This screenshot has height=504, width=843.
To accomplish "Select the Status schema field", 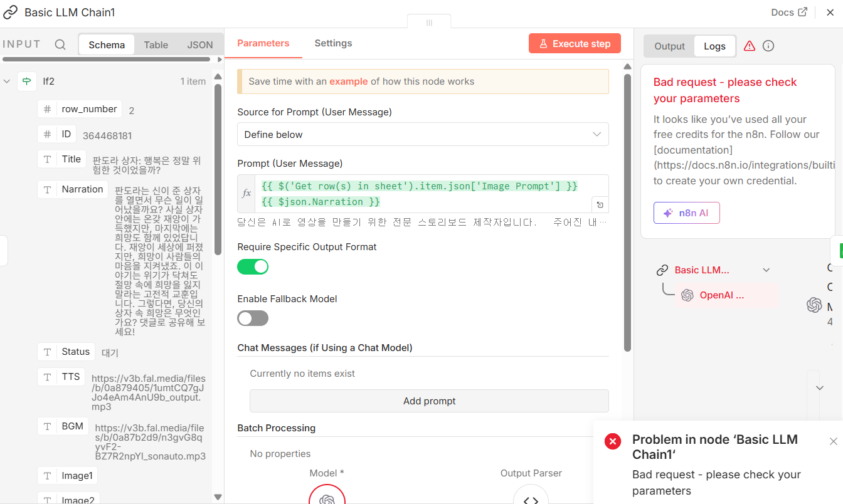I will (x=66, y=352).
